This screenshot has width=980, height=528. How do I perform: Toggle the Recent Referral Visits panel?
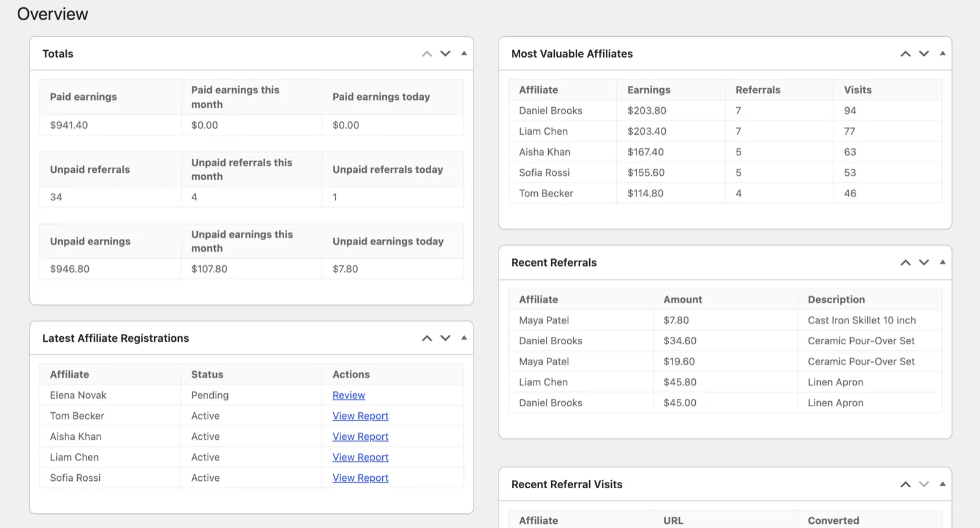click(x=943, y=484)
